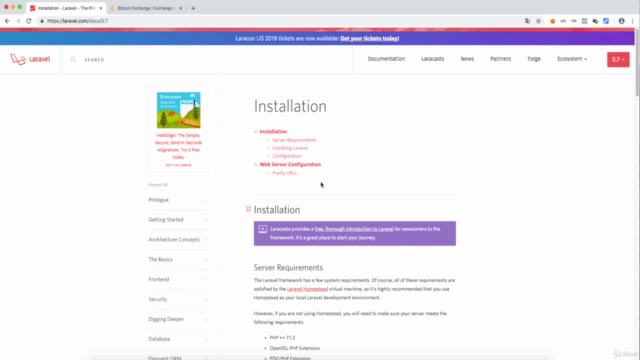Click the HelloSign ad text link
Viewport: 640px width, 360px height.
pos(178,146)
